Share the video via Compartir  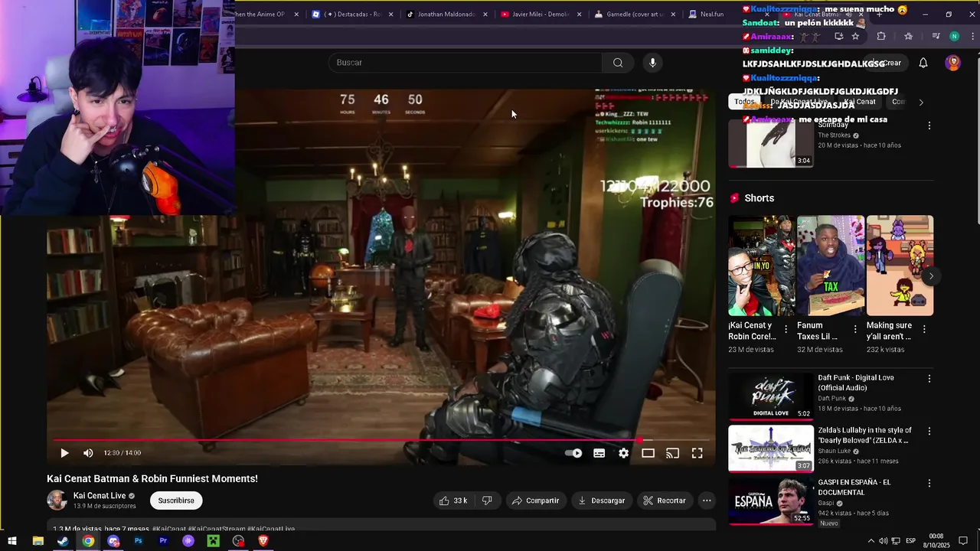point(535,500)
